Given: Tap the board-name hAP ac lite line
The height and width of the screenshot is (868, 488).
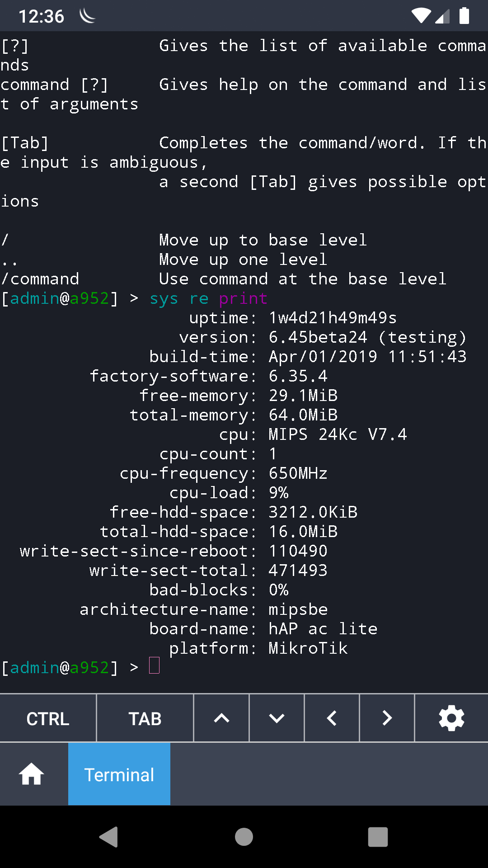Looking at the screenshot, I should [x=323, y=629].
